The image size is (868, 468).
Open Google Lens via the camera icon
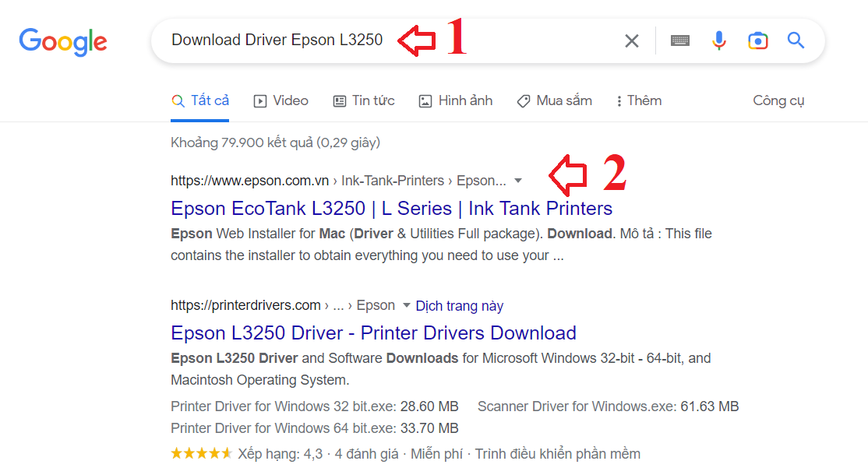point(757,40)
